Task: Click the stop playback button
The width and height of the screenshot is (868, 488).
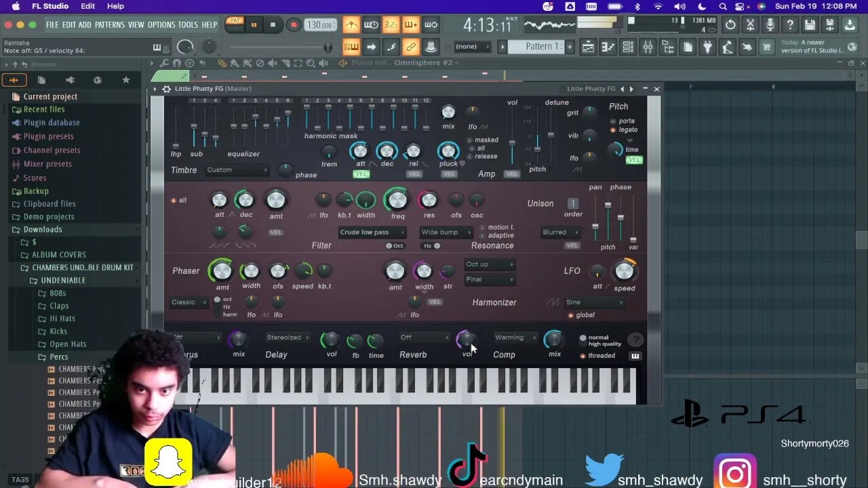Action: (x=273, y=25)
